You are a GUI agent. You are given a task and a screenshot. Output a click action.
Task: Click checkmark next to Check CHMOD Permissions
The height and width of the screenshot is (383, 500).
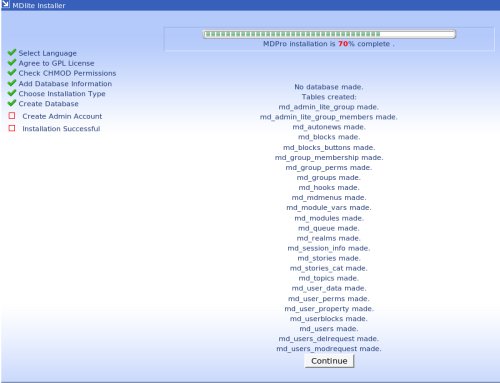click(x=12, y=72)
